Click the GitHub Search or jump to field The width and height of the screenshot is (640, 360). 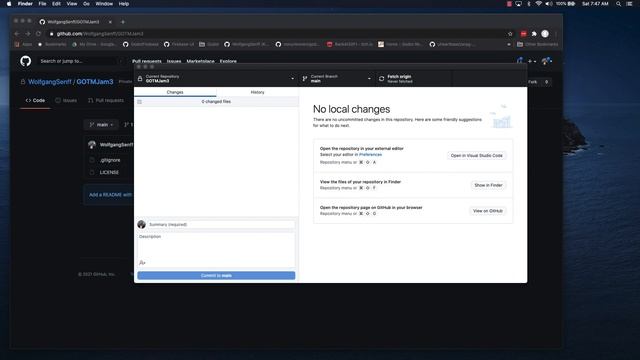pos(80,61)
